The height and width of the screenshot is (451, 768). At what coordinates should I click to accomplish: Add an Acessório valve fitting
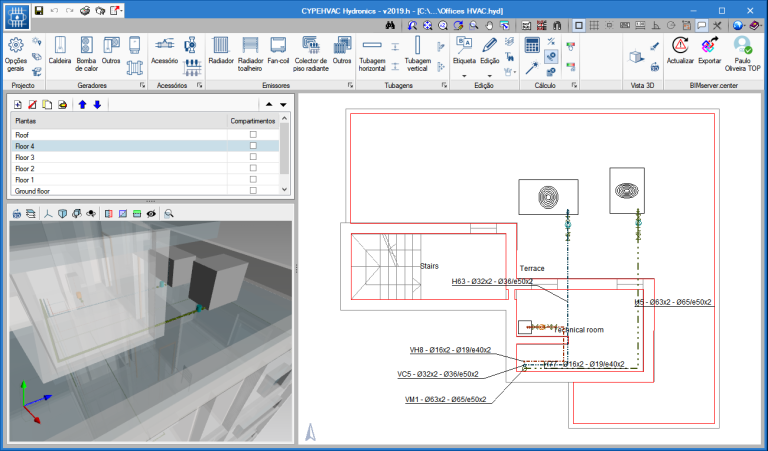coord(164,50)
